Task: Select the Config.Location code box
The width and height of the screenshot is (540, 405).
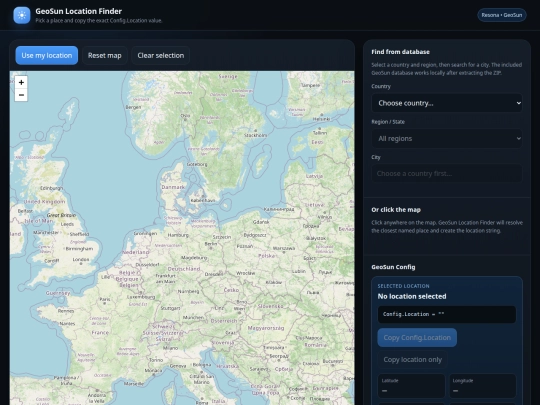Action: pos(447,314)
